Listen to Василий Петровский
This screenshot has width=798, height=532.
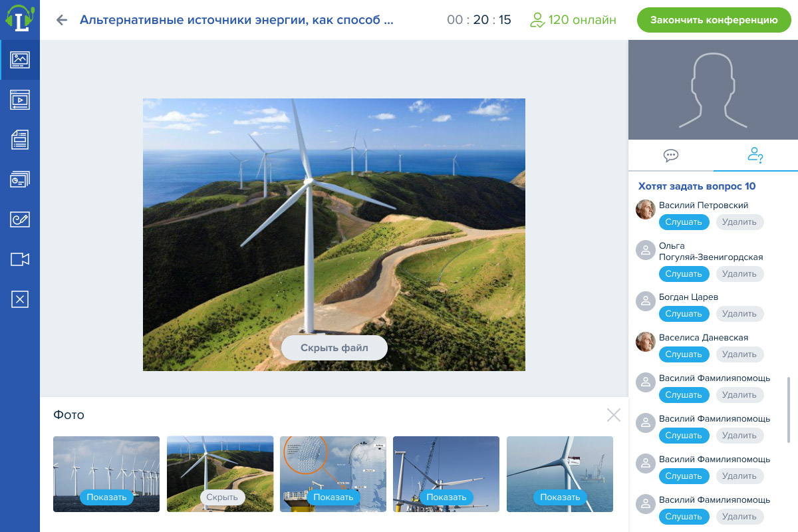pos(684,222)
